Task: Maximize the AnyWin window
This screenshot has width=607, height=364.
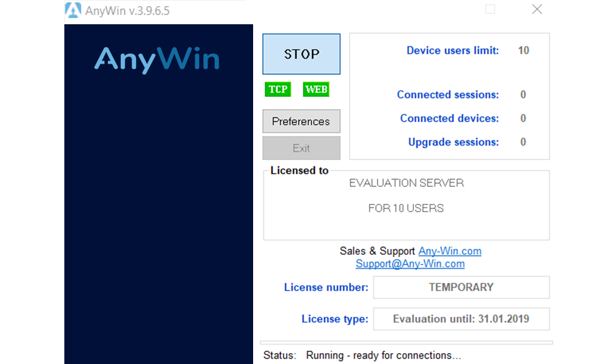Action: click(490, 9)
